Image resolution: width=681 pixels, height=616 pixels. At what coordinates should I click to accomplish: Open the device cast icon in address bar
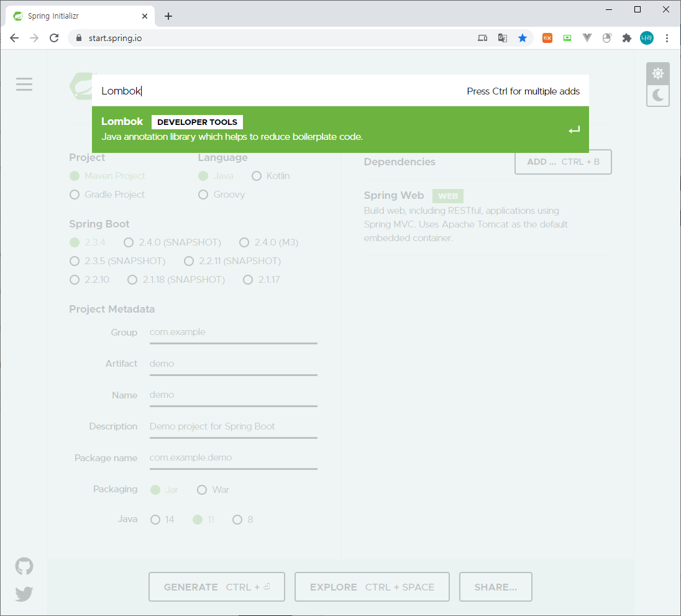point(483,39)
